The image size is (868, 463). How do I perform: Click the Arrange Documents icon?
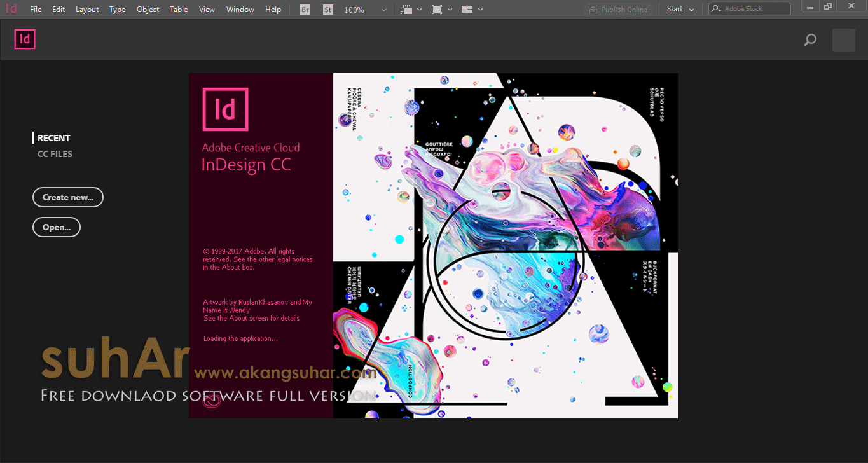[467, 10]
